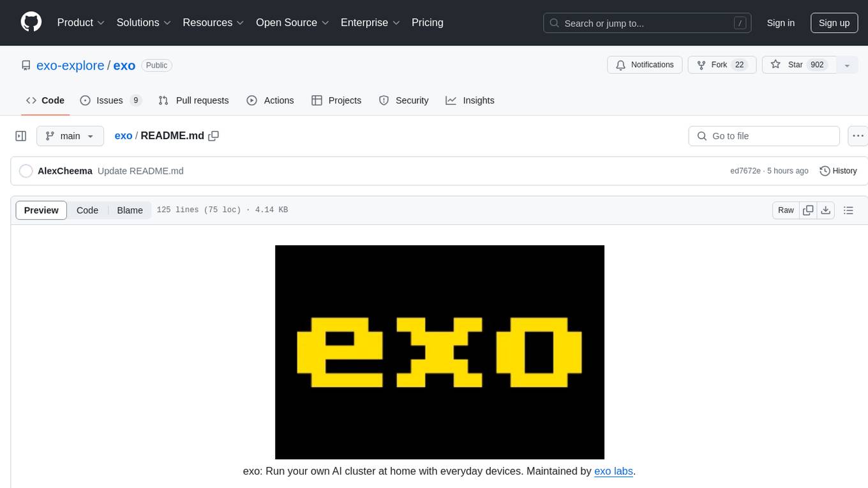Open the more file actions menu
868x488 pixels.
click(x=858, y=136)
